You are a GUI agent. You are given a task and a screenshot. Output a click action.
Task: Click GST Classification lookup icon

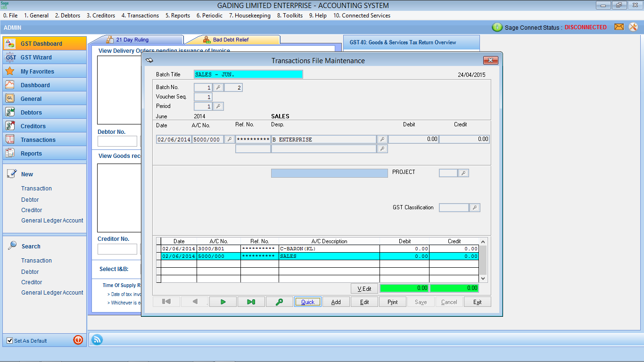click(475, 207)
